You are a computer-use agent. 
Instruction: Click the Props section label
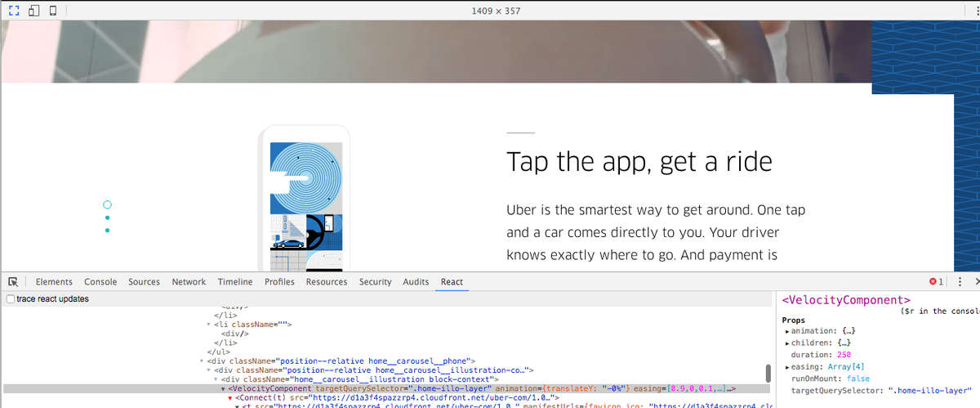pos(794,320)
